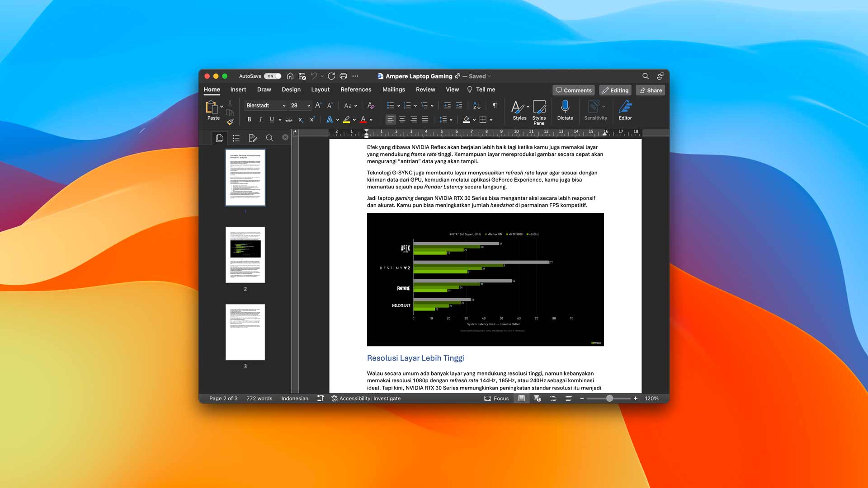Apply strikethrough formatting
The width and height of the screenshot is (868, 488).
[289, 120]
